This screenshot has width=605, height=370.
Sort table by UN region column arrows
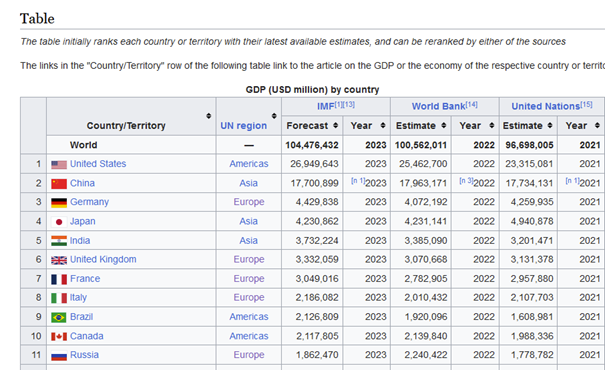pyautogui.click(x=274, y=116)
